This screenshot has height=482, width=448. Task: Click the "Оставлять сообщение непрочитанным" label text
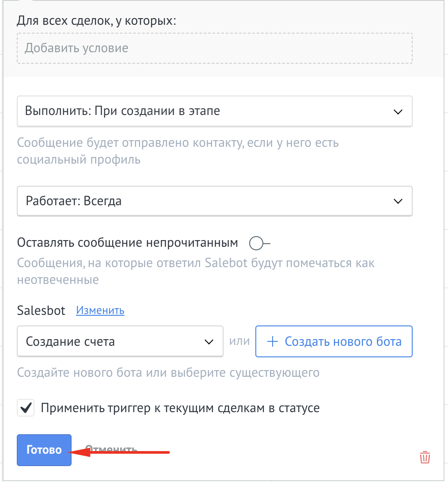click(127, 243)
